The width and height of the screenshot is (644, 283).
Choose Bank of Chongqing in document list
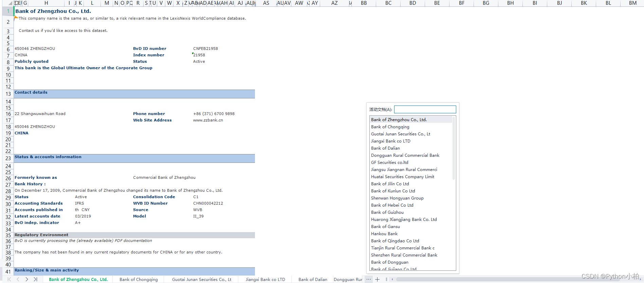(x=411, y=127)
